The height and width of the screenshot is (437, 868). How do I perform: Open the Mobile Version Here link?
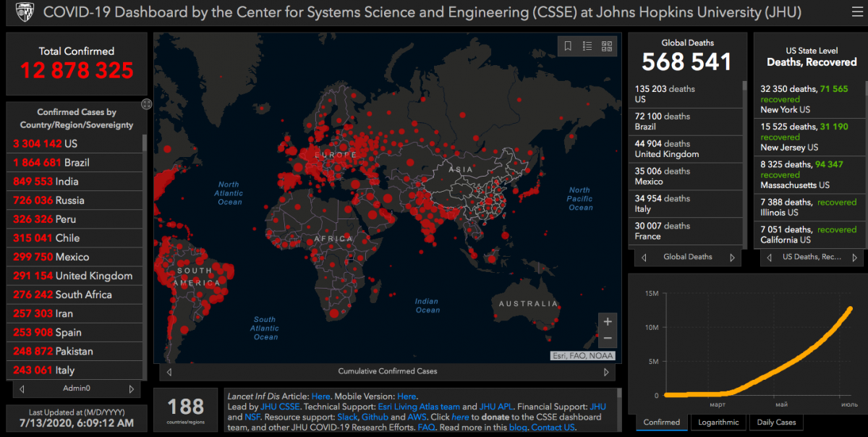407,396
